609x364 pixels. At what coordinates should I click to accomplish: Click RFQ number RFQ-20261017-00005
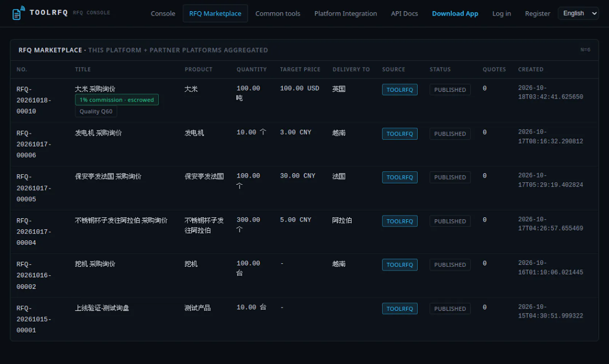tap(33, 188)
